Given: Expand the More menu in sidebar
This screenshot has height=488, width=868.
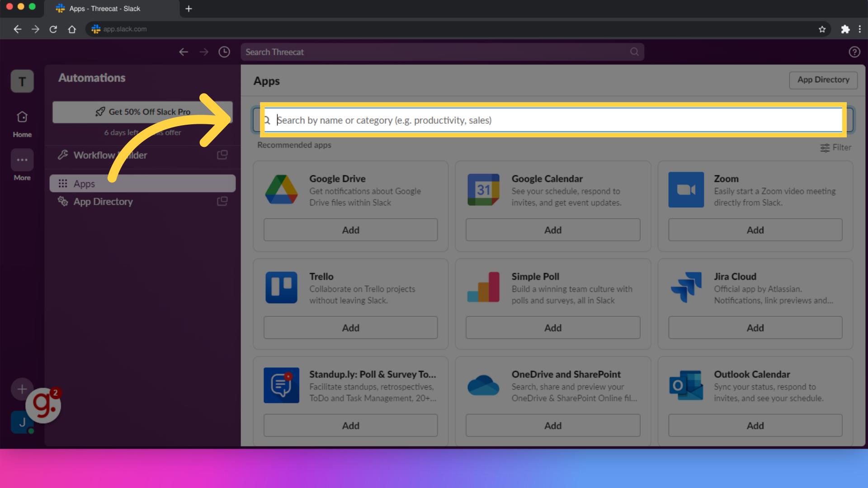Looking at the screenshot, I should coord(22,160).
